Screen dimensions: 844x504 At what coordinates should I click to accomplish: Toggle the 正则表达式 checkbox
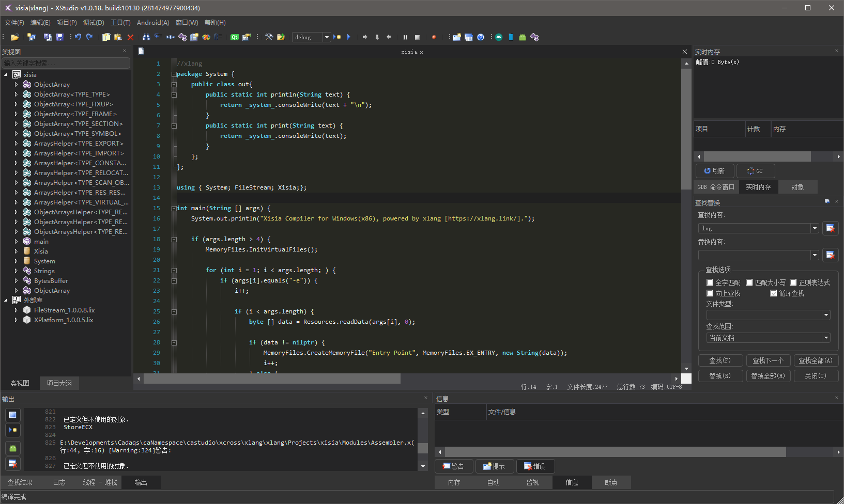(793, 282)
